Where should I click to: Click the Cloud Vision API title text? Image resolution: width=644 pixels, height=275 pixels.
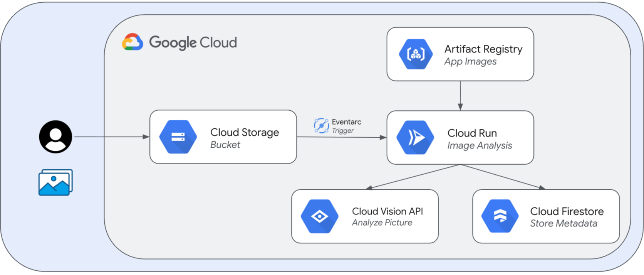387,211
